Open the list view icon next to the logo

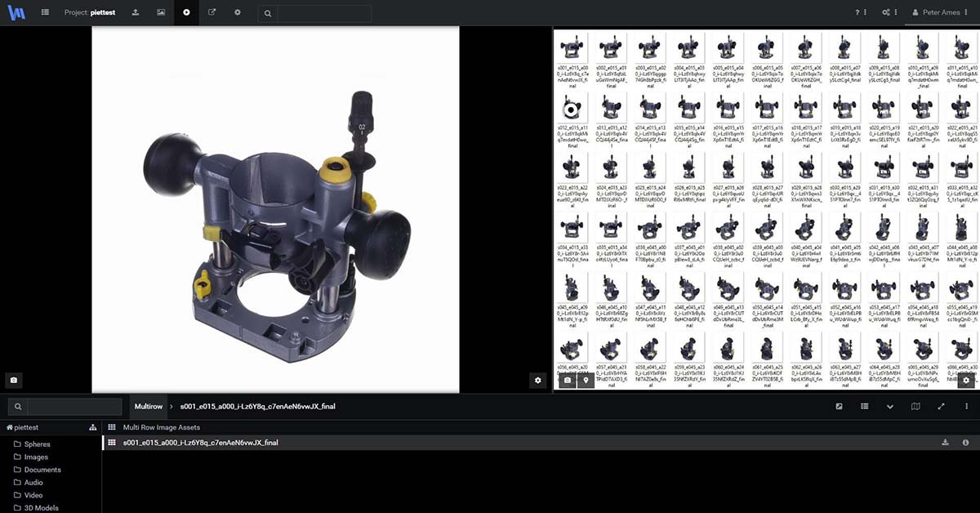click(x=44, y=12)
